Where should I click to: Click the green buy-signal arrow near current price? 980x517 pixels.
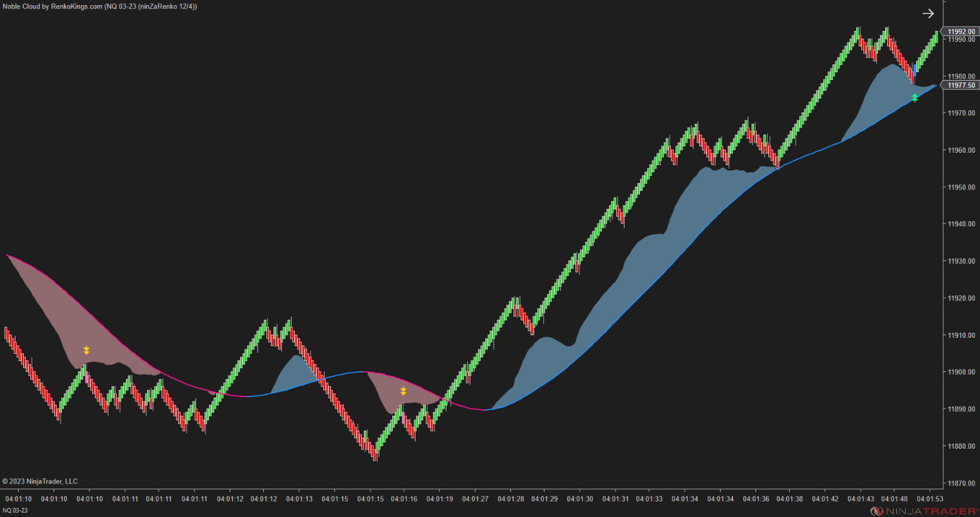(x=914, y=98)
